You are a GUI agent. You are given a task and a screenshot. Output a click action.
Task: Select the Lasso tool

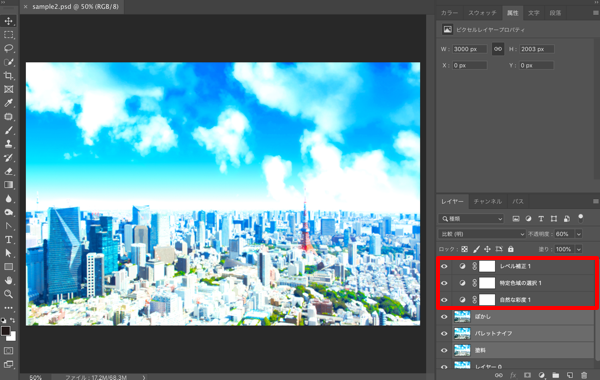(x=8, y=48)
